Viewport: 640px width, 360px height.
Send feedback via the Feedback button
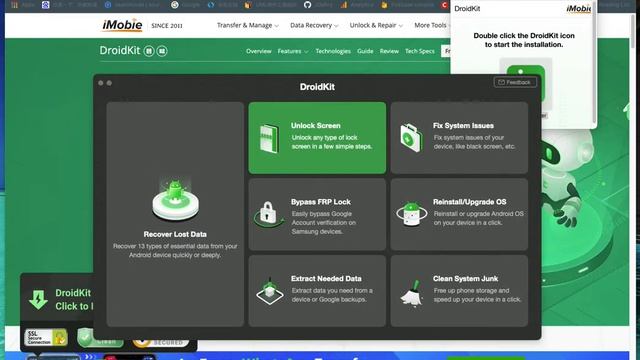coord(515,82)
